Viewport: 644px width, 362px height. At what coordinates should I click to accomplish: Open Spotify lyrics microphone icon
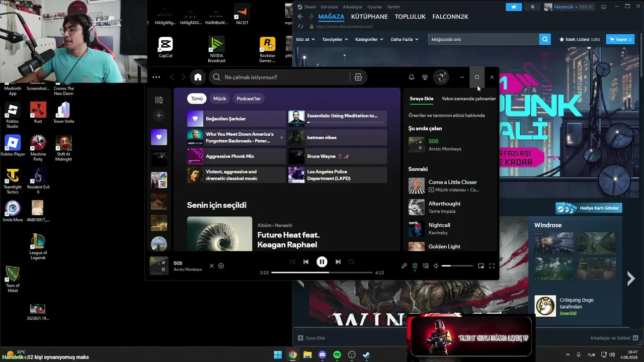pyautogui.click(x=404, y=266)
